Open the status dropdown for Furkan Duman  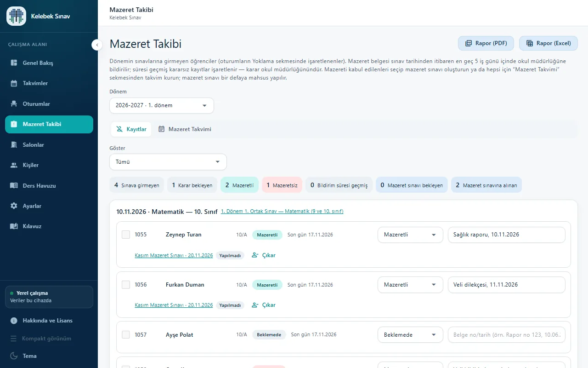(410, 285)
